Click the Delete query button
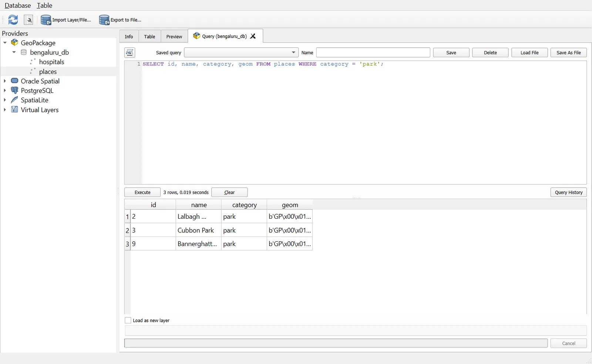This screenshot has width=592, height=364. coord(490,52)
